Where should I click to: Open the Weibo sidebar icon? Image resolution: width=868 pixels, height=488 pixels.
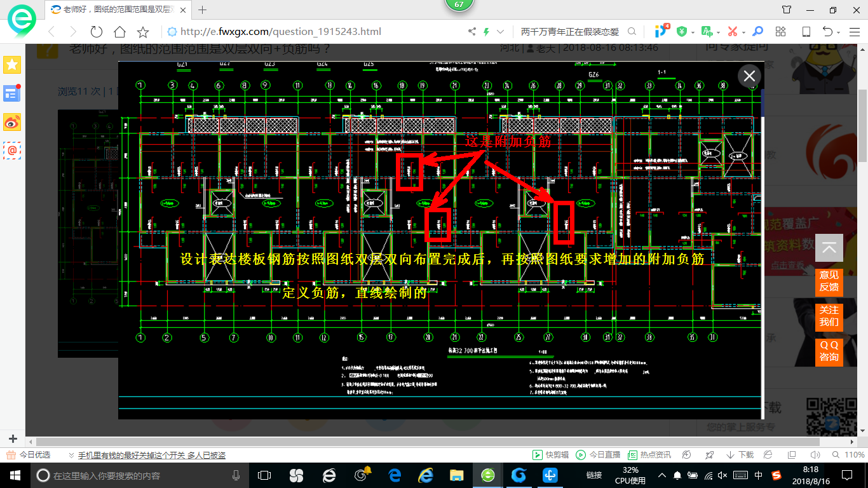[12, 121]
